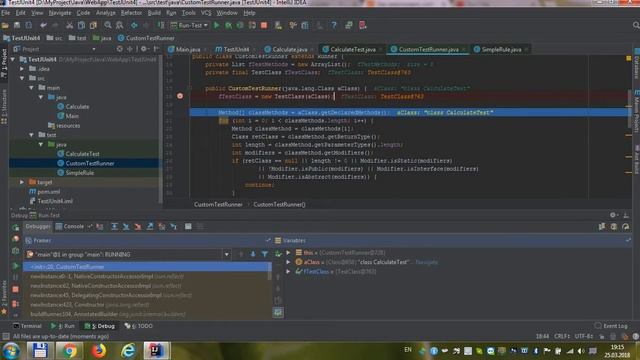The image size is (640, 360).
Task: Click the UTF-8 encoding in status bar
Action: click(x=584, y=336)
